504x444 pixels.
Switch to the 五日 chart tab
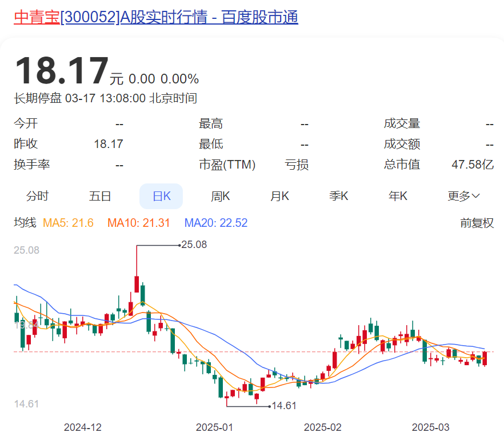(x=100, y=196)
